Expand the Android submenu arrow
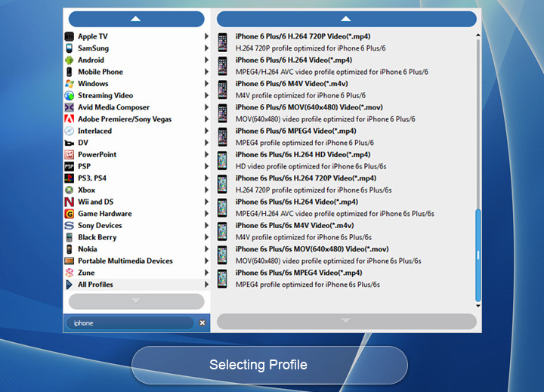 tap(206, 60)
